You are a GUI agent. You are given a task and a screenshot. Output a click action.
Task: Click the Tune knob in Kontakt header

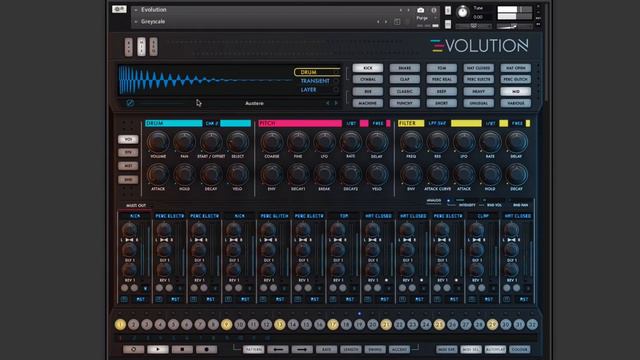coord(462,12)
